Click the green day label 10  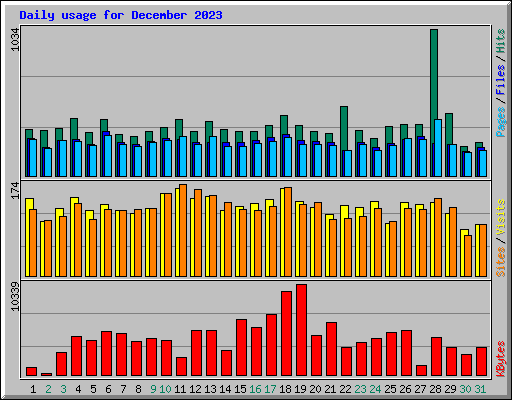(165, 389)
